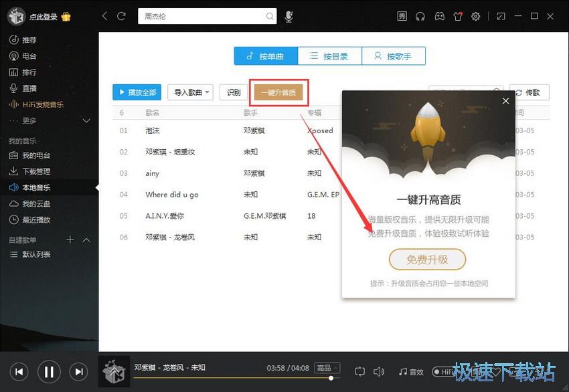Click the avatar to log in
This screenshot has height=392, width=569.
click(x=16, y=16)
